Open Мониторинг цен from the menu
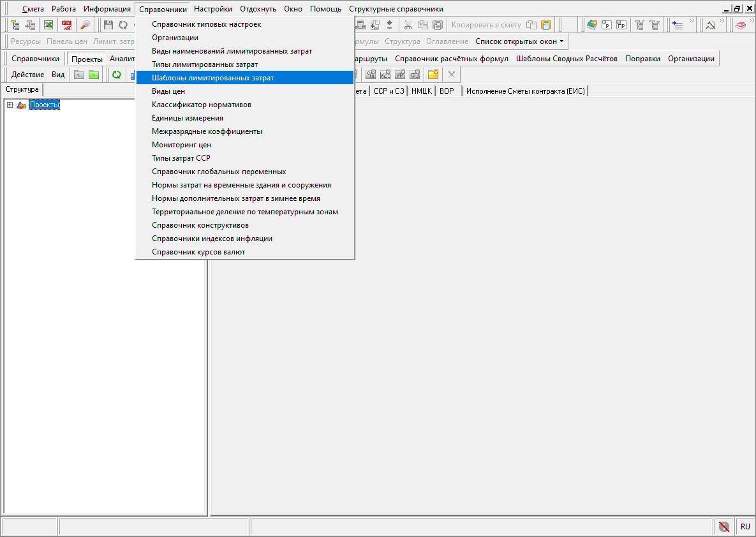The image size is (756, 537). 181,145
